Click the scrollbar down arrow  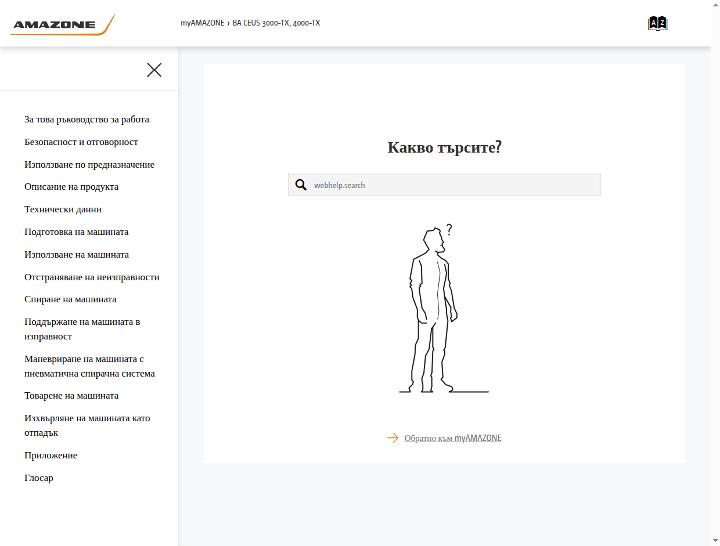(715, 541)
